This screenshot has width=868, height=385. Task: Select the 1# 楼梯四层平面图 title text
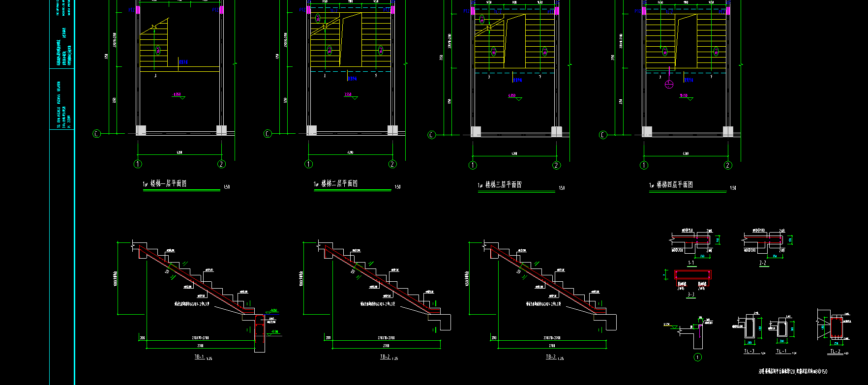671,185
